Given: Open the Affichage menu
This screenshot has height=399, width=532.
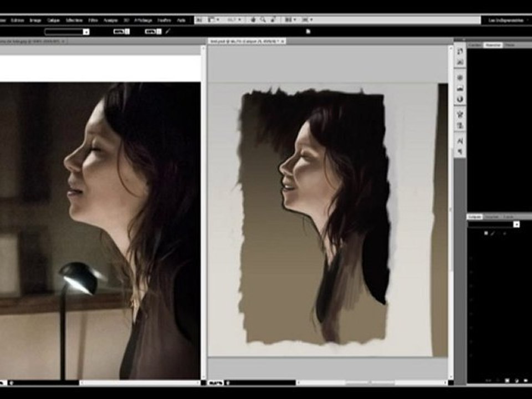Looking at the screenshot, I should pos(143,21).
